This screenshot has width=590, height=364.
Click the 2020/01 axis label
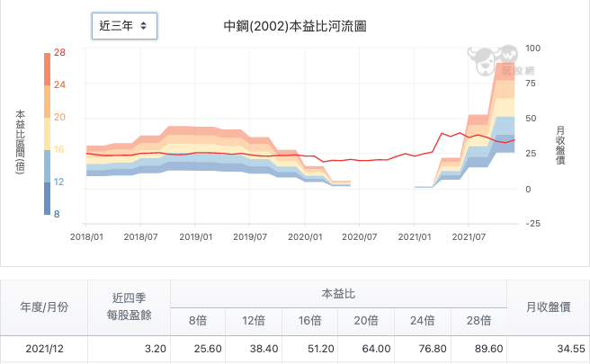pos(305,237)
